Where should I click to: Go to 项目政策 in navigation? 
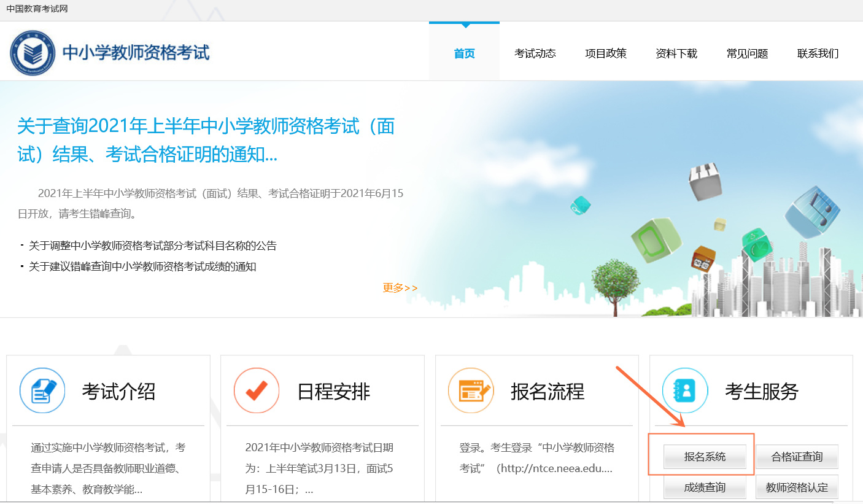tap(606, 53)
